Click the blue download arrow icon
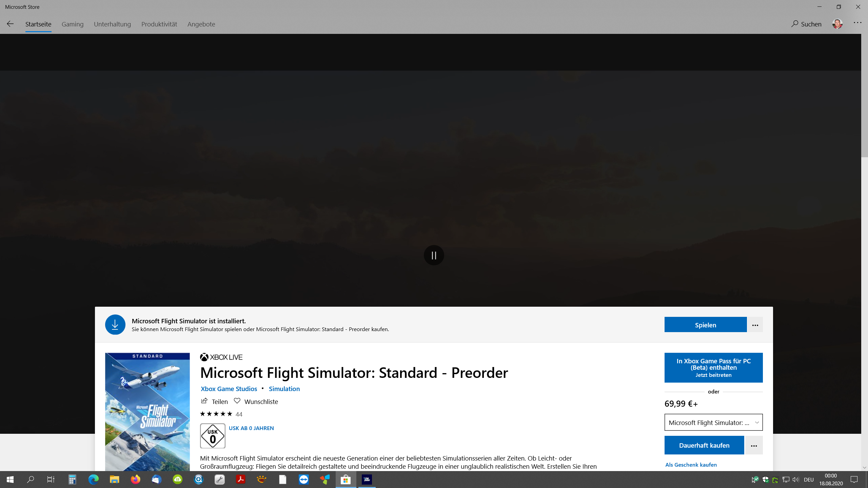Viewport: 868px width, 488px height. click(x=115, y=325)
